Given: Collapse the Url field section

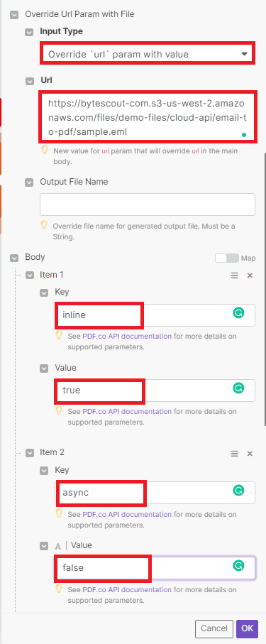Looking at the screenshot, I should point(29,82).
